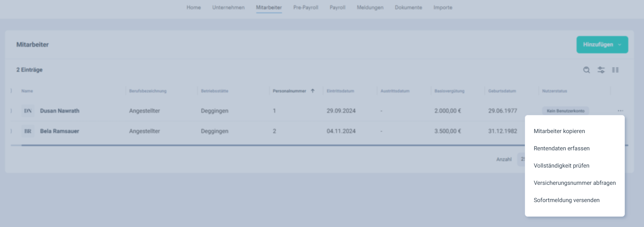Switch to the Dokumente tab
Image resolution: width=644 pixels, height=227 pixels.
click(x=408, y=7)
